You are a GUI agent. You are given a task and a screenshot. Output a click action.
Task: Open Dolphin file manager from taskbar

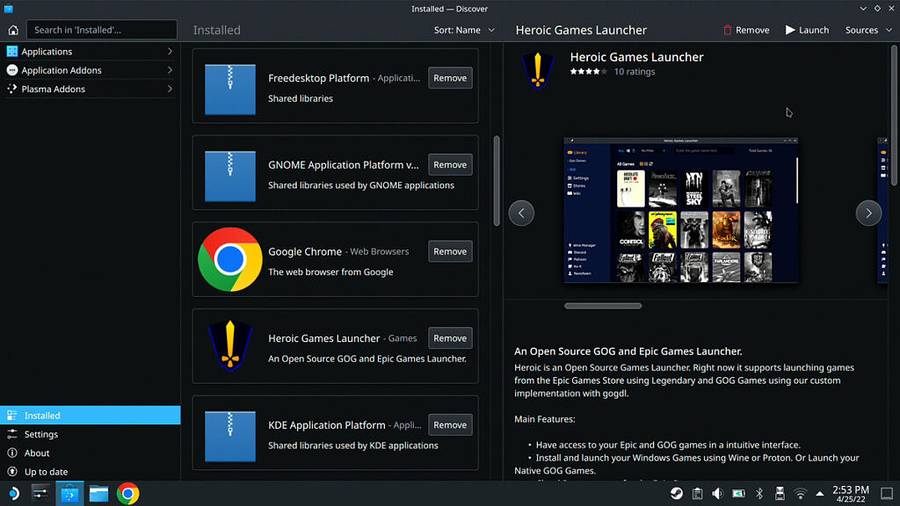click(x=98, y=493)
